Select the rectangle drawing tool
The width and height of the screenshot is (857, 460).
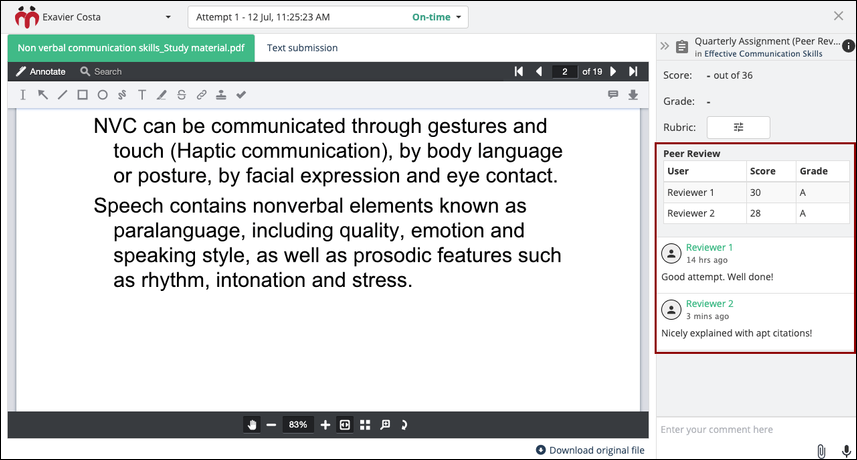pos(83,95)
